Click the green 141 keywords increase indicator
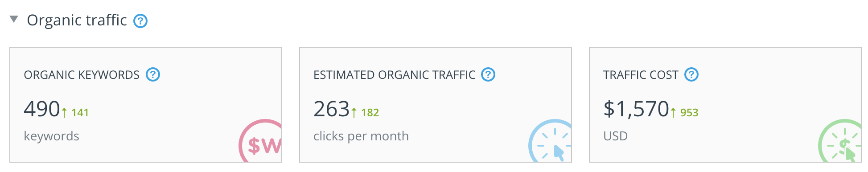The image size is (868, 172). click(75, 113)
